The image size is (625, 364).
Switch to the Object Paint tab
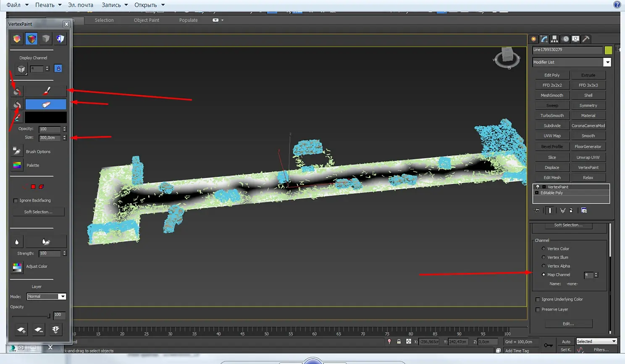(x=146, y=20)
